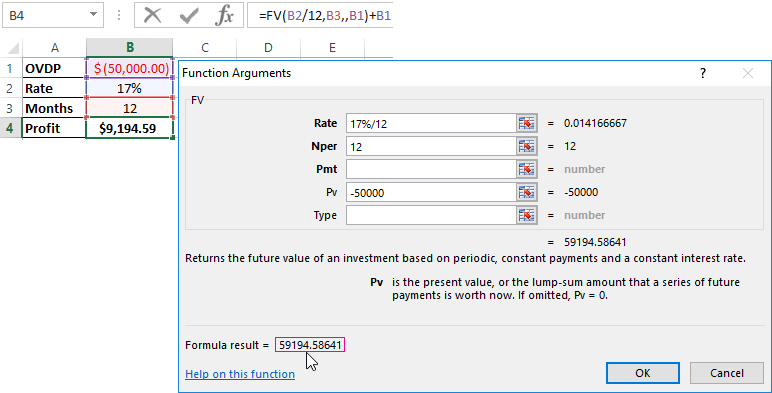This screenshot has width=772, height=393.
Task: Click the Nper range selector icon
Action: [x=526, y=146]
